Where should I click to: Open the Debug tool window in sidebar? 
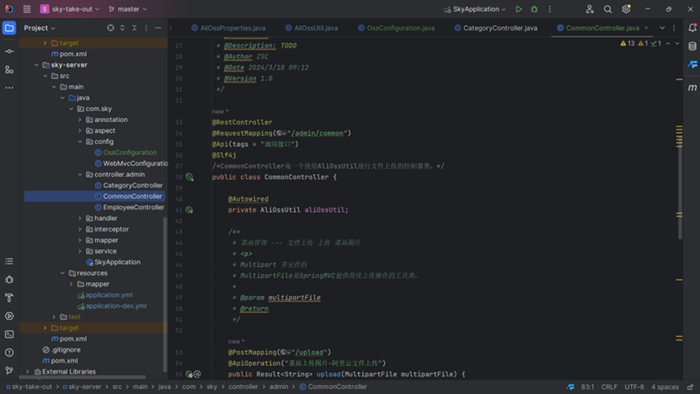(9, 279)
